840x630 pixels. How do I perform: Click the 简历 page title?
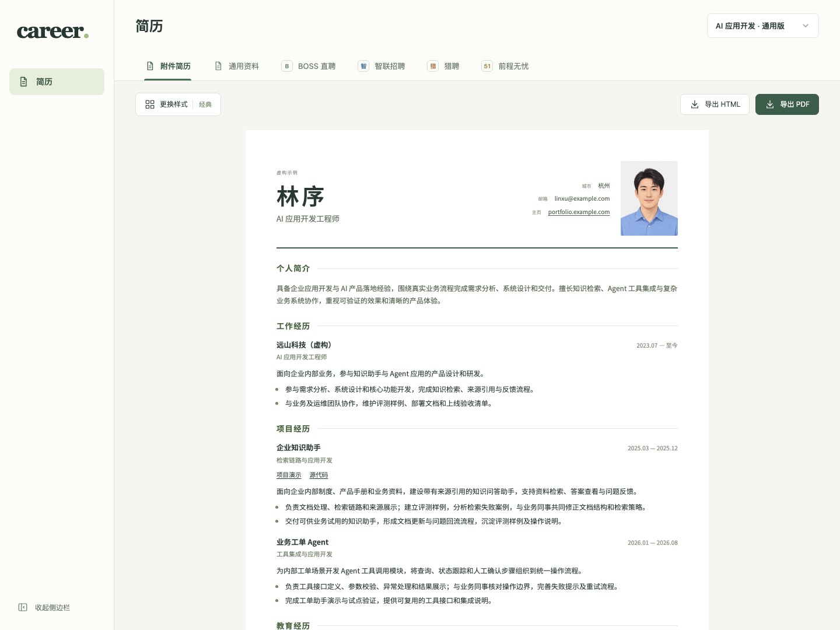[x=149, y=26]
